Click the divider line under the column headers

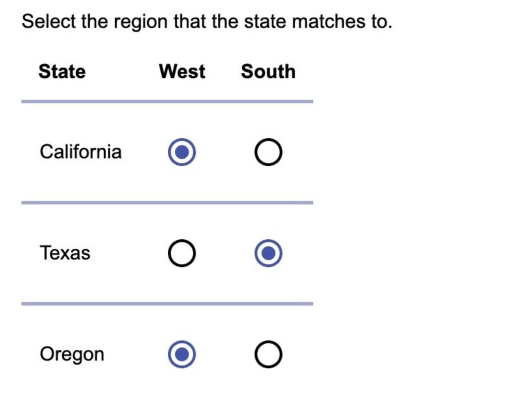tap(167, 101)
